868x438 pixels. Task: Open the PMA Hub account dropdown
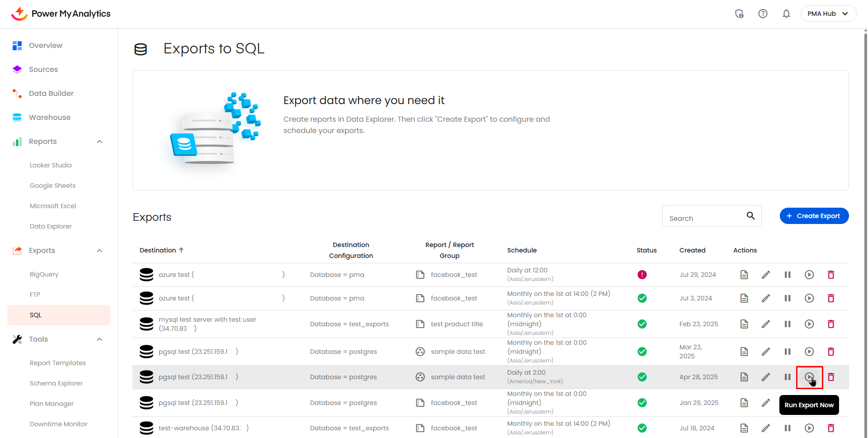(828, 14)
